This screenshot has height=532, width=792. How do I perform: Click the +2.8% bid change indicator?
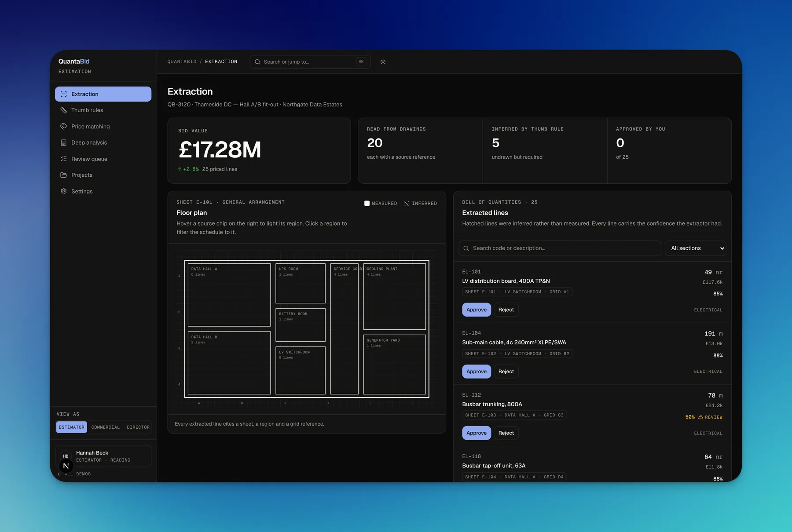coord(188,169)
